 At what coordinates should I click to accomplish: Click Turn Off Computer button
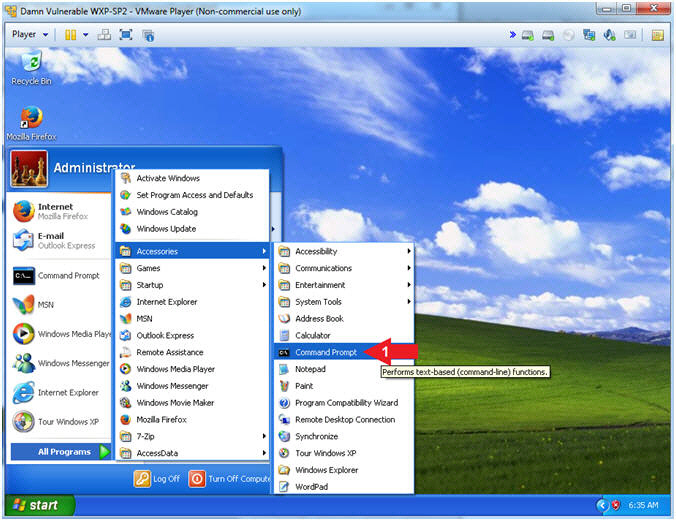230,479
